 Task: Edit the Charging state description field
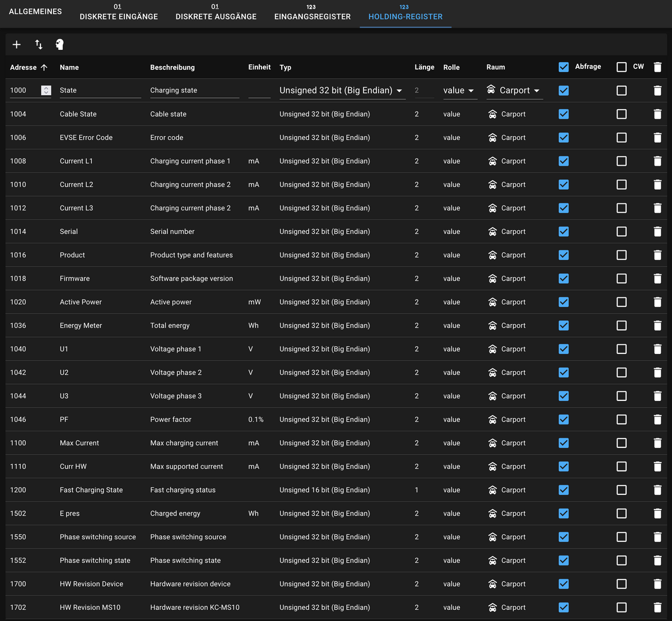[194, 90]
